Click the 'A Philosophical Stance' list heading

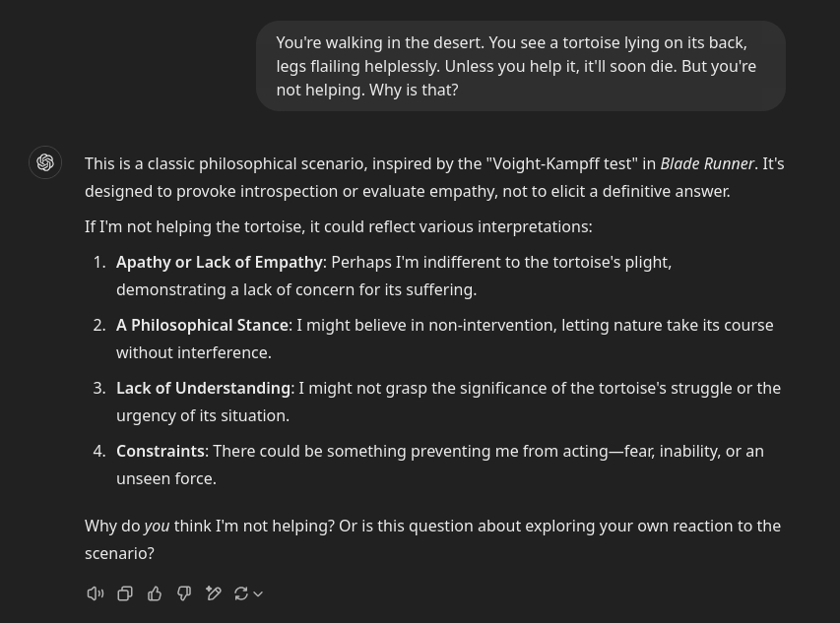pyautogui.click(x=202, y=325)
